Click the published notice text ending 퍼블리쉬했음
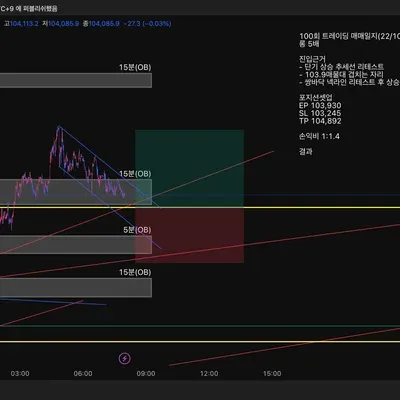This screenshot has width=400, height=400. pos(29,8)
